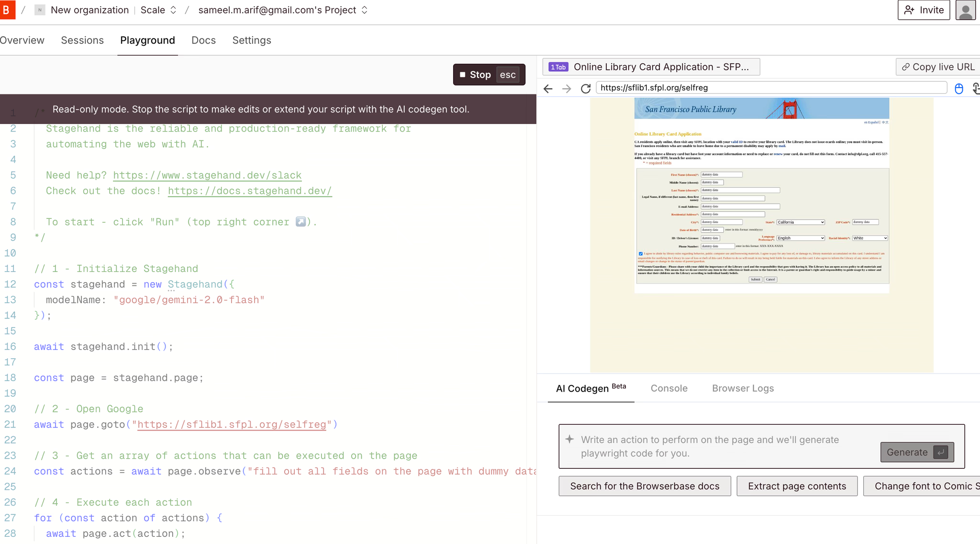Switch to the Console tab
The height and width of the screenshot is (544, 980).
pyautogui.click(x=669, y=388)
